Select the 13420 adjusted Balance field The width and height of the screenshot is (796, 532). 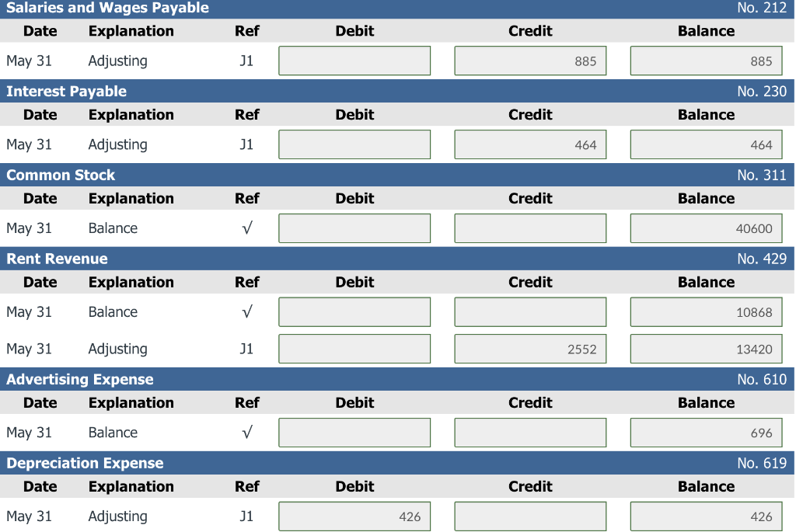click(706, 348)
